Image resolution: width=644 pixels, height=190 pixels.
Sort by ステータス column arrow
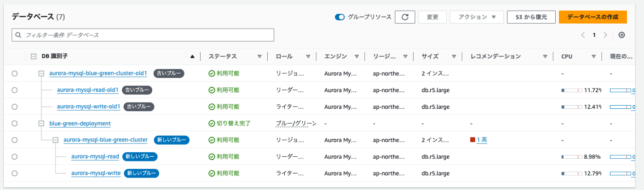(x=259, y=57)
